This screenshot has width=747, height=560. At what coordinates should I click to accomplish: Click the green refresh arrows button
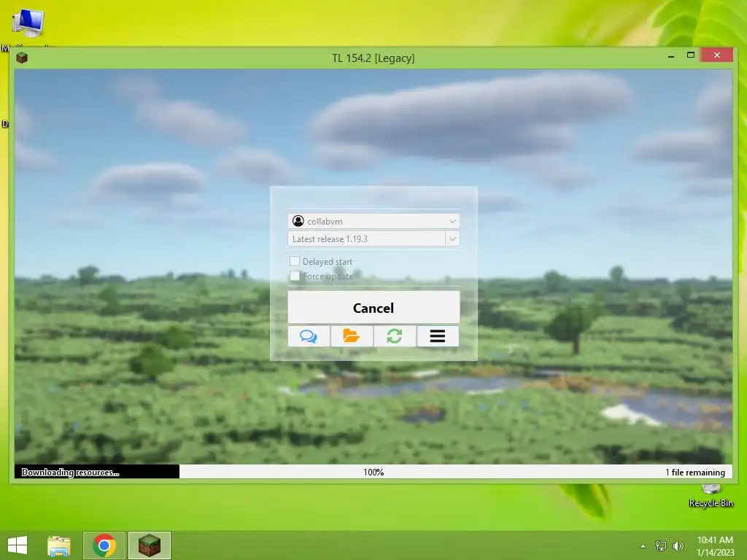point(395,336)
